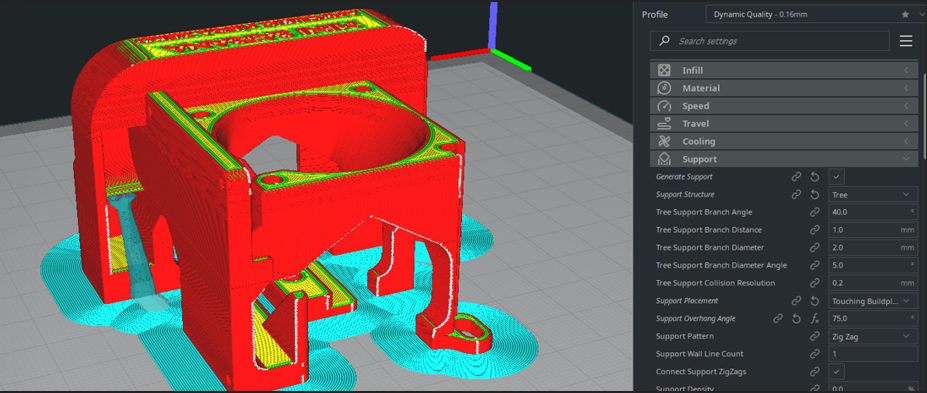This screenshot has width=927, height=393.
Task: Click link icon for Branch Diameter Angle
Action: pos(815,265)
